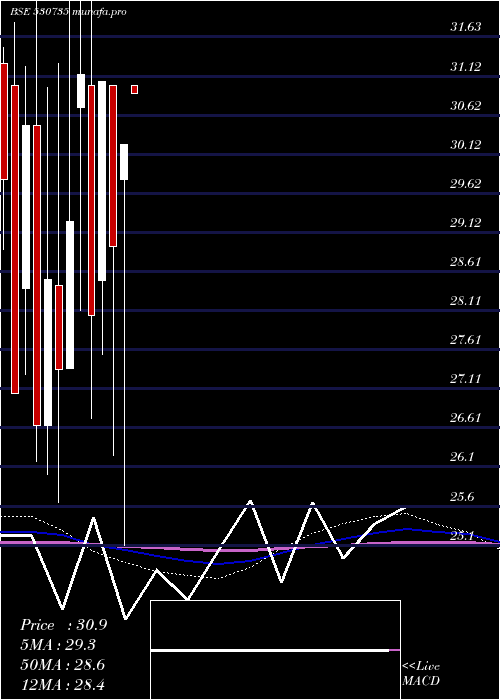Viewport: 500px width, 700px height.
Task: Select the 5MA : 29.3 label
Action: [58, 645]
